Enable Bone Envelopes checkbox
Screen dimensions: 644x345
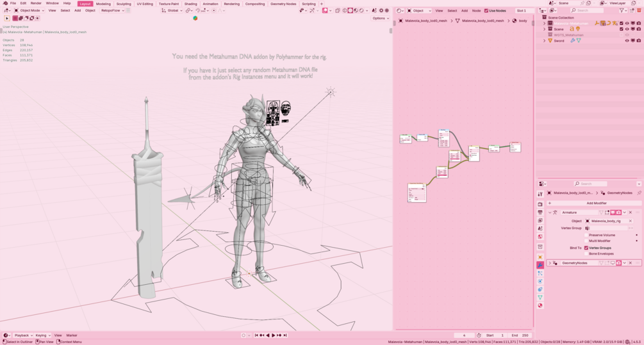(586, 253)
